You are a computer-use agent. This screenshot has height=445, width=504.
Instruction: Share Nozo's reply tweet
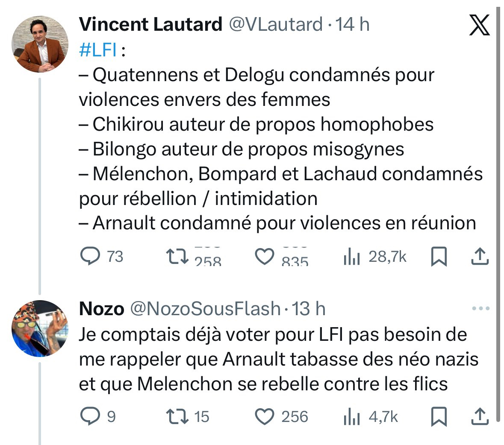click(x=479, y=416)
